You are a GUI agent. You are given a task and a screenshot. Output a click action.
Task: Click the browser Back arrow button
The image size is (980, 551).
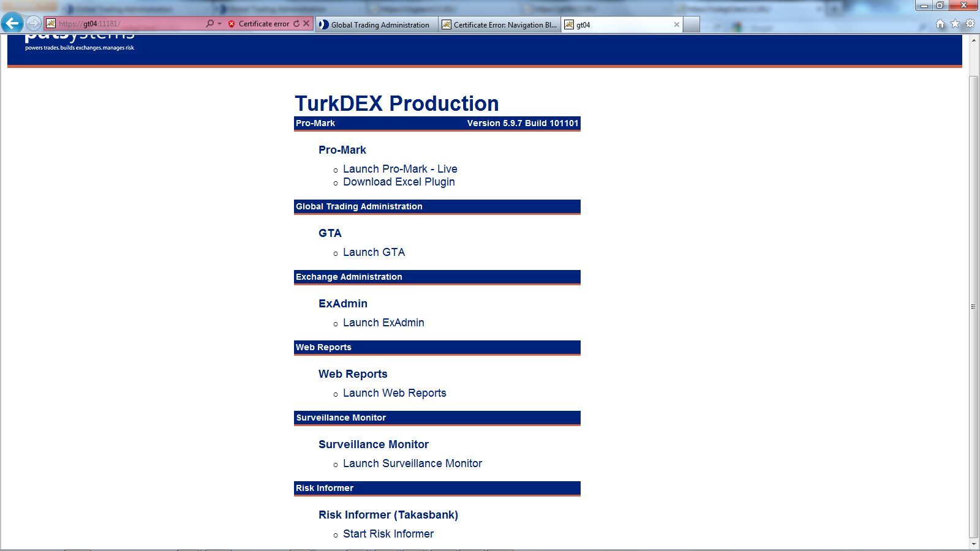pyautogui.click(x=12, y=23)
